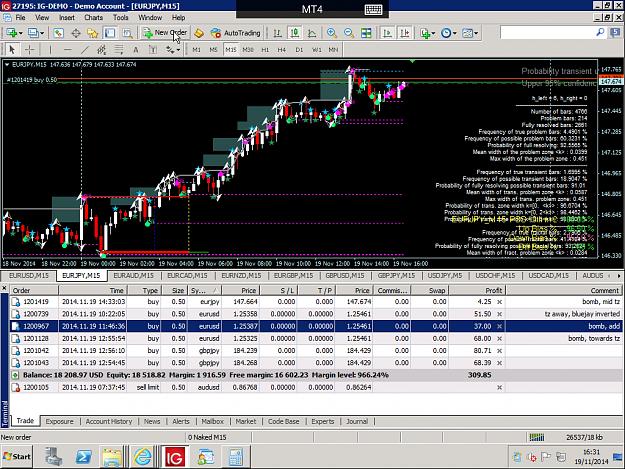Viewport: 625px width, 469px height.
Task: Toggle the Terminal window icon
Action: [110, 33]
